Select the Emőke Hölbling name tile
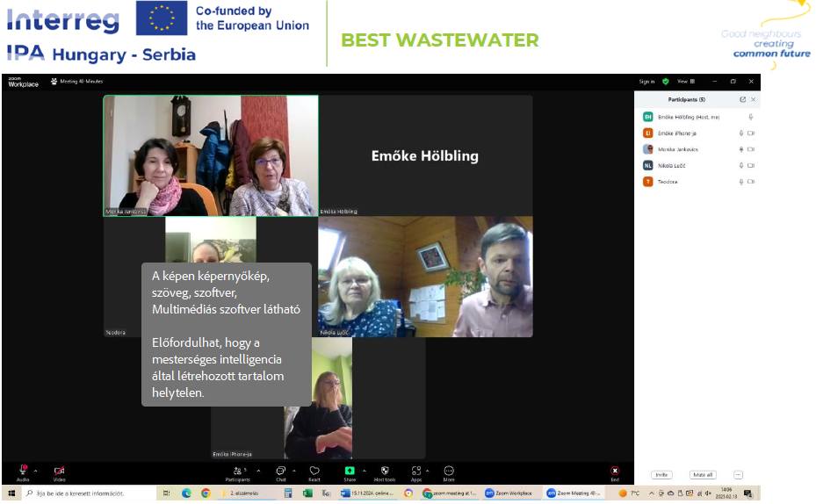 click(x=425, y=155)
